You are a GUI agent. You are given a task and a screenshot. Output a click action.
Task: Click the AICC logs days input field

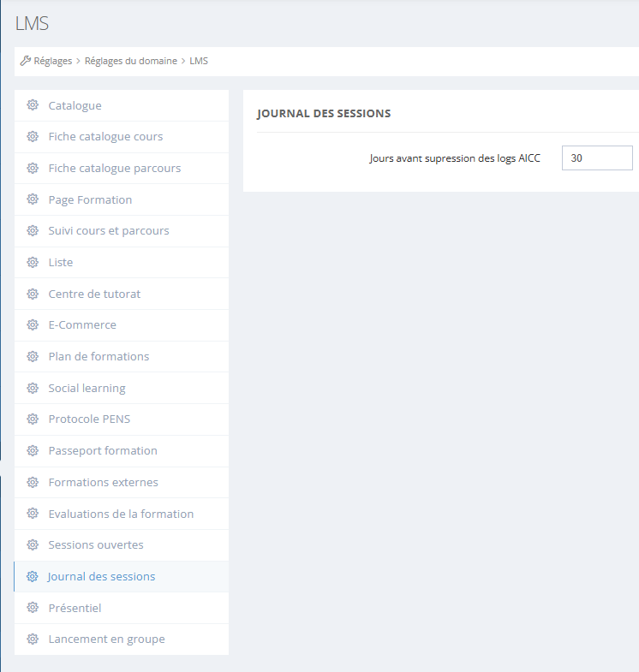(596, 158)
